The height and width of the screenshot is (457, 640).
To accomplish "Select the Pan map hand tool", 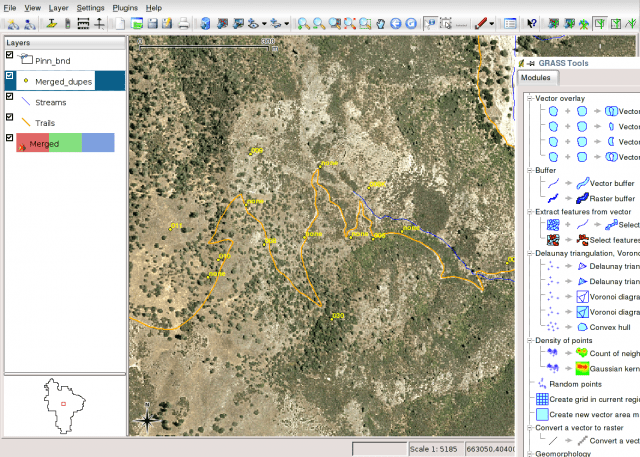I will click(x=378, y=23).
